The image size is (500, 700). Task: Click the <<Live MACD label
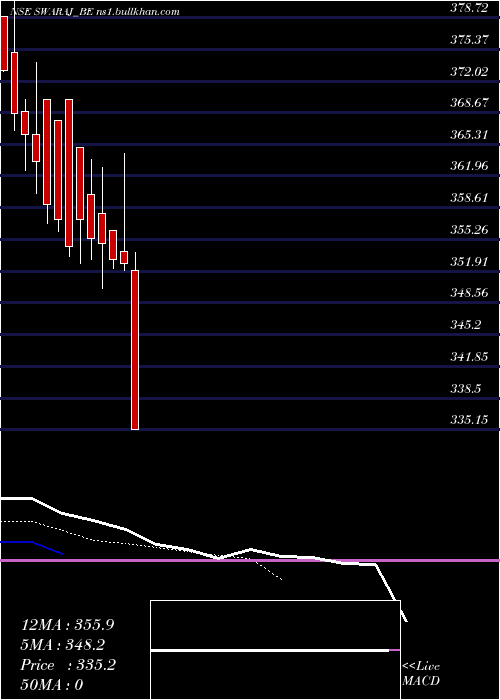pos(421,674)
